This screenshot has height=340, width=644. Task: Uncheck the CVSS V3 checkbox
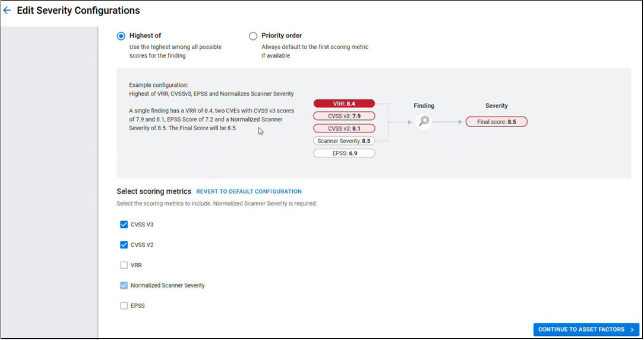(124, 225)
